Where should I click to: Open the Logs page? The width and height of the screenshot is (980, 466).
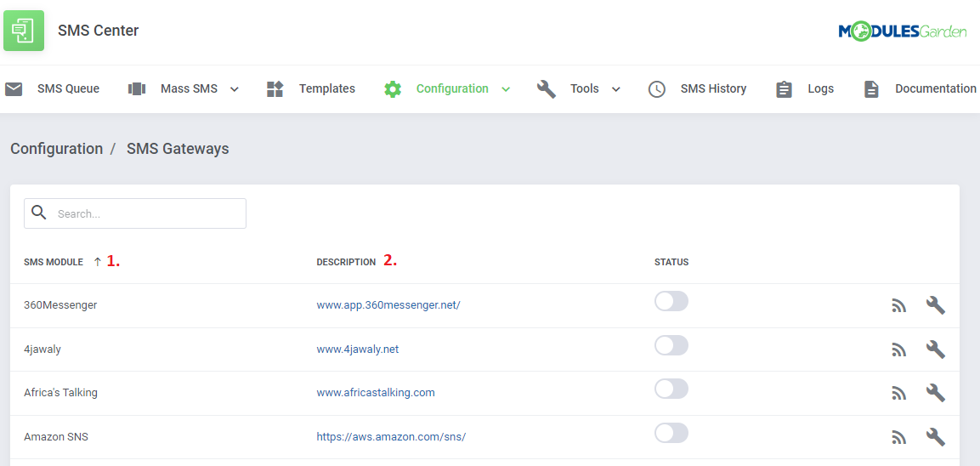(x=820, y=88)
